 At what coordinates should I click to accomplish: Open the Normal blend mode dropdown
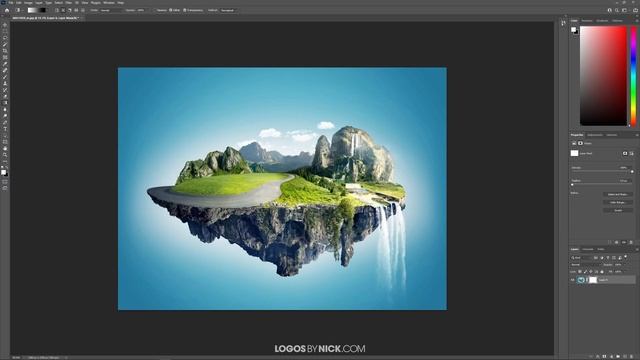586,264
